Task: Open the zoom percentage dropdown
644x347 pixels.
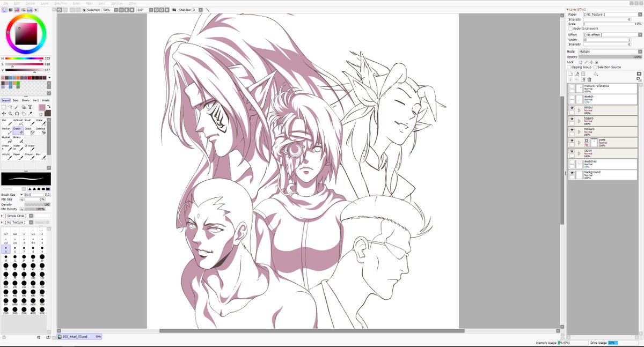Action: pos(116,10)
